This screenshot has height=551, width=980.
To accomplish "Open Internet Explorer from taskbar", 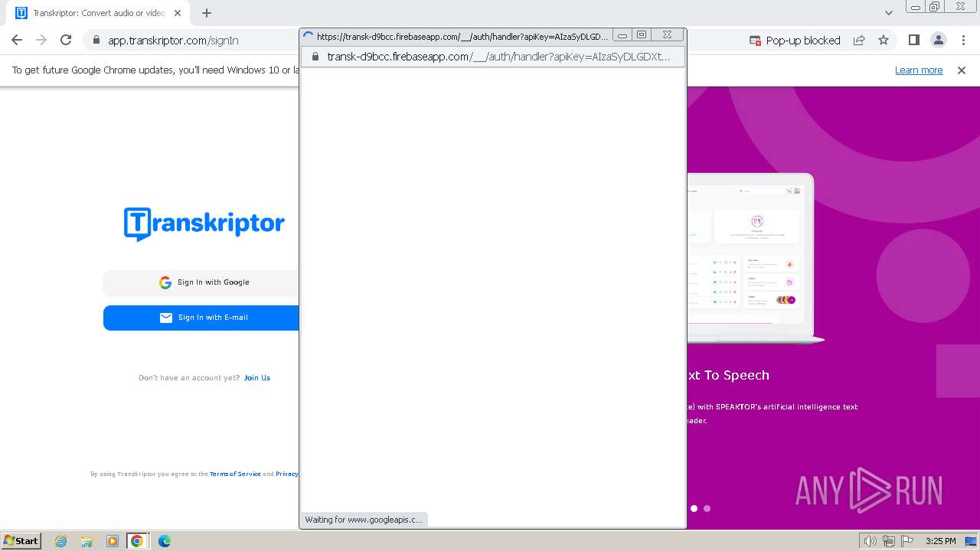I will click(61, 541).
